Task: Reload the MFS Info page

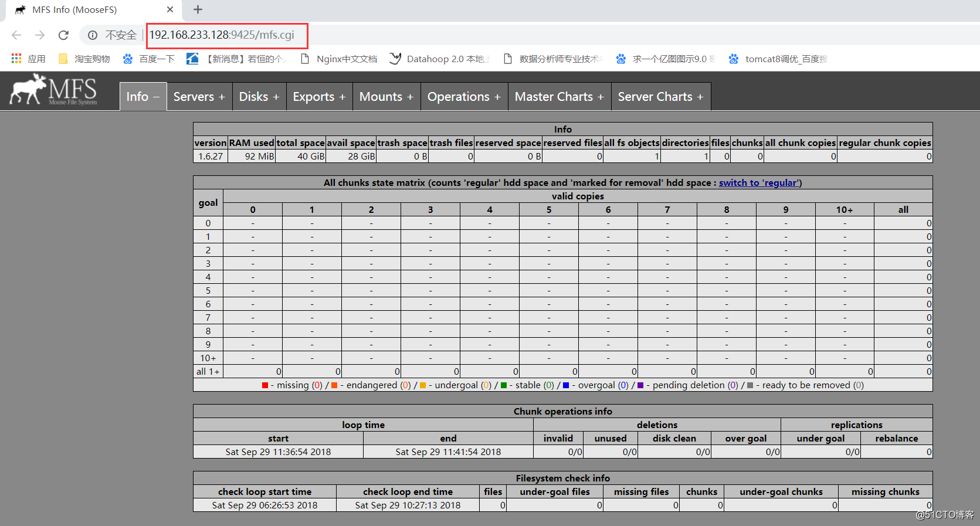Action: point(63,35)
